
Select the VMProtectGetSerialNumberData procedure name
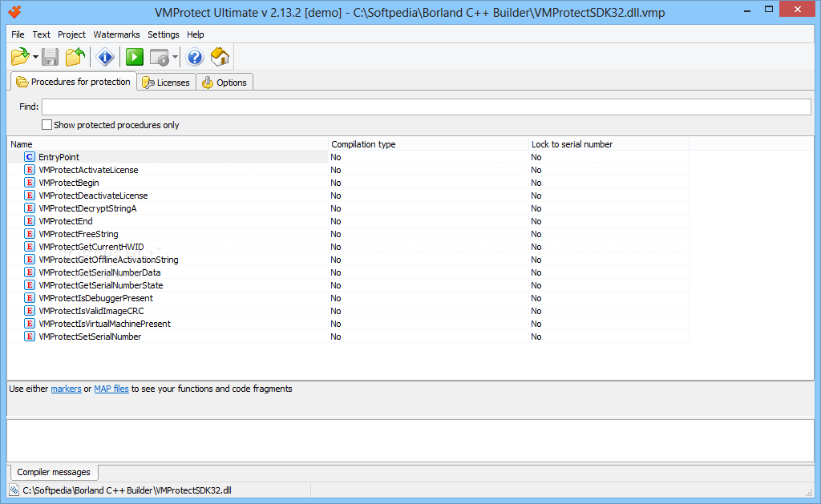[x=99, y=272]
